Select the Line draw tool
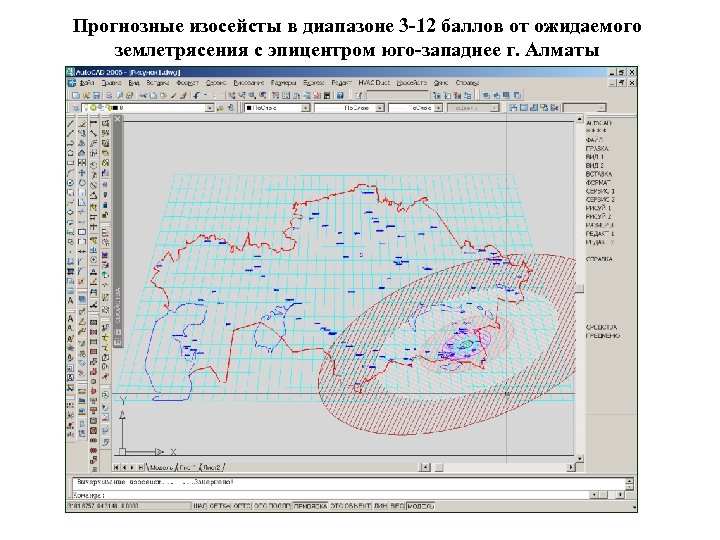 [x=70, y=124]
